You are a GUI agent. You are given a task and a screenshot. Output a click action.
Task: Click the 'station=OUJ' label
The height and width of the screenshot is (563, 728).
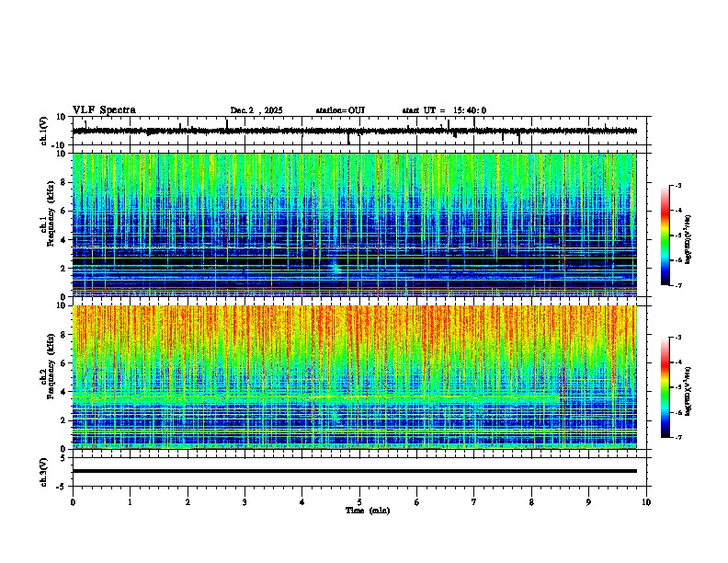coord(340,110)
